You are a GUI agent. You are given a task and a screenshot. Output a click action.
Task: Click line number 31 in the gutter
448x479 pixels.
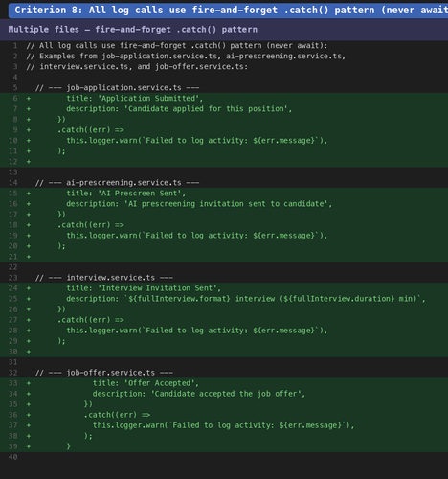(x=13, y=362)
